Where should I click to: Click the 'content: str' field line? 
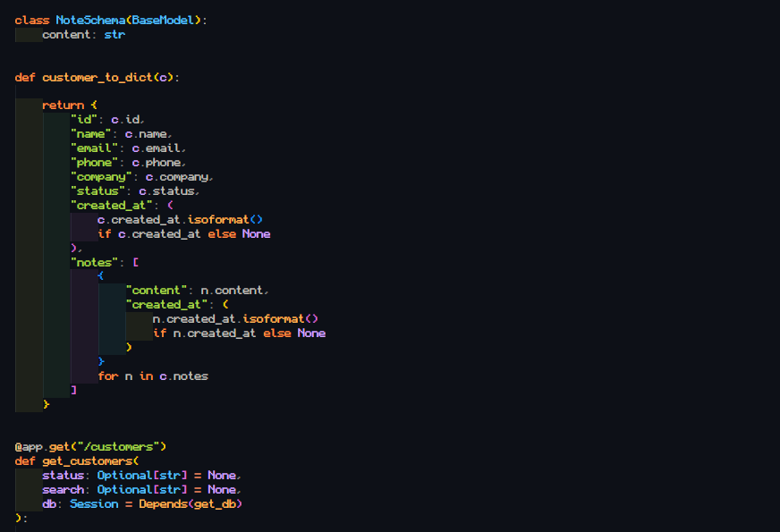pyautogui.click(x=83, y=35)
